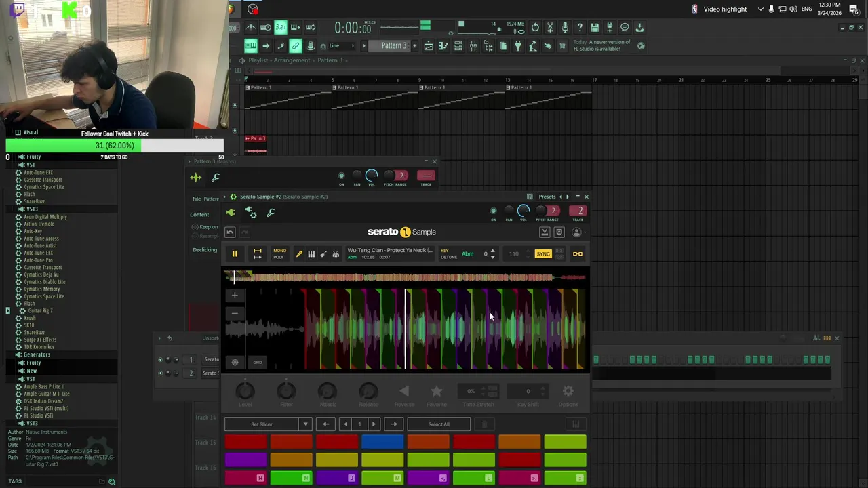Delete pad with the trash icon
Image resolution: width=868 pixels, height=488 pixels.
[x=484, y=424]
